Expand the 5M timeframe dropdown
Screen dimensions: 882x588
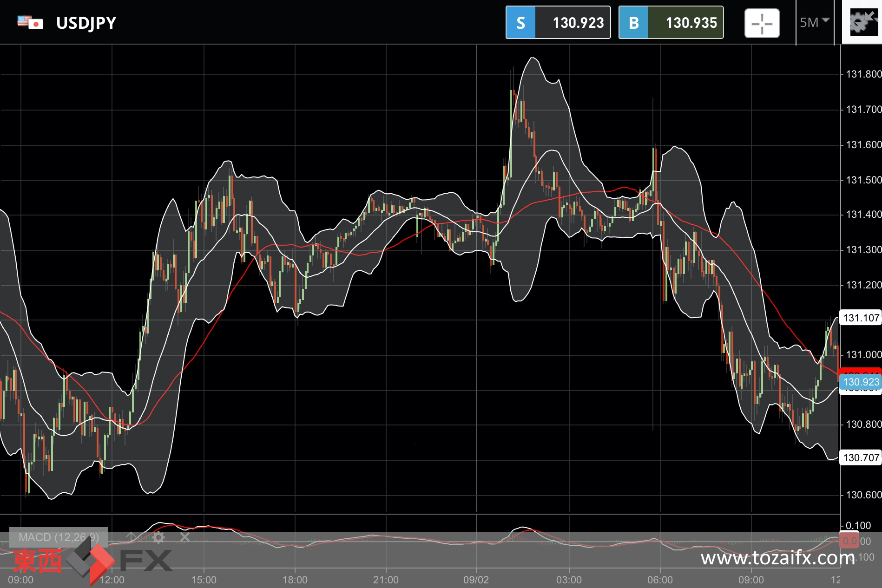tap(815, 22)
